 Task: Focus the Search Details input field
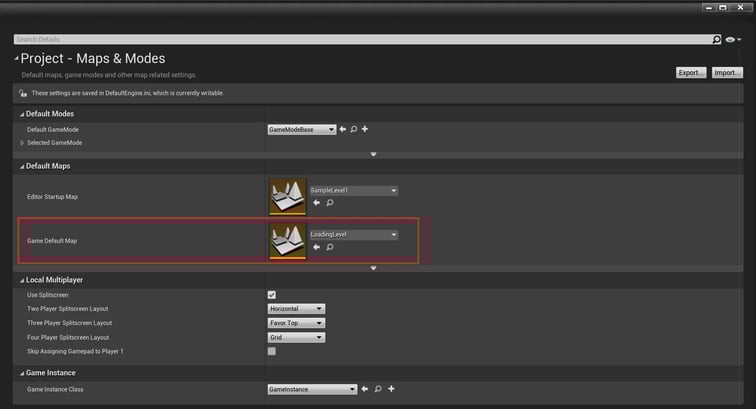(x=363, y=40)
